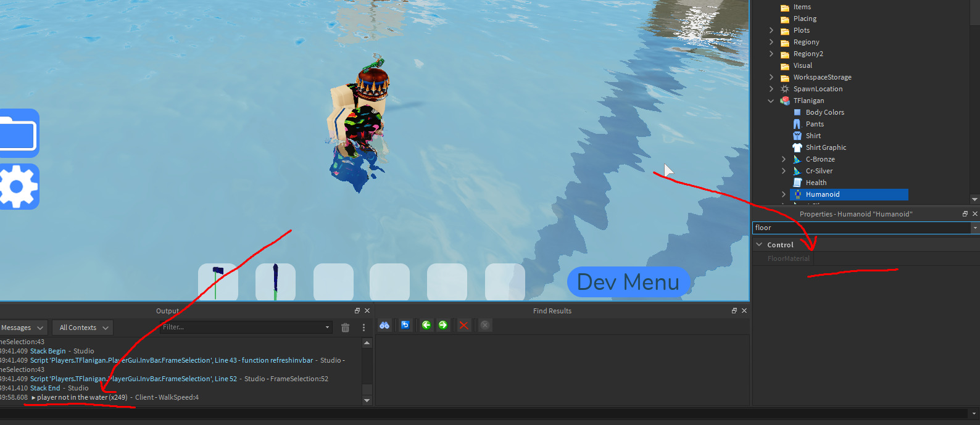
Task: Expand the WorkspaceStorage folder
Action: click(771, 77)
